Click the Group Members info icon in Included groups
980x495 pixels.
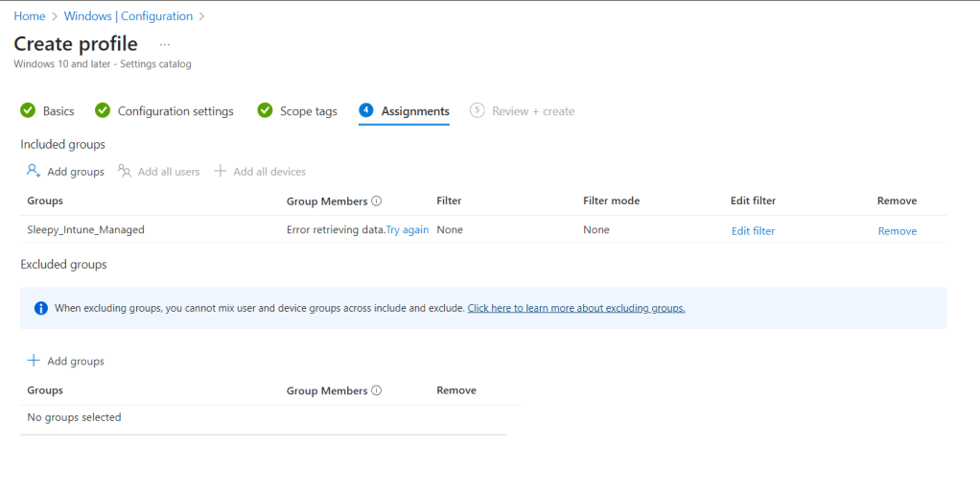(x=377, y=201)
